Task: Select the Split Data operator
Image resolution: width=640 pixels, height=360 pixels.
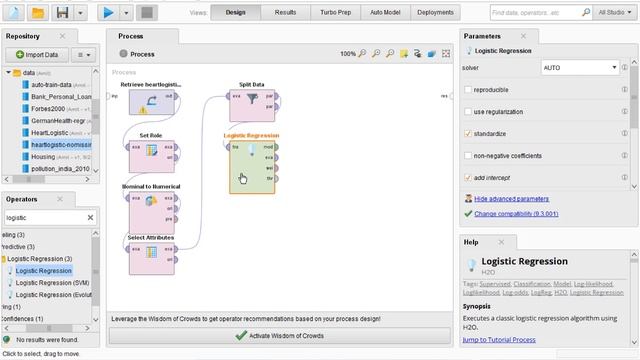Action: point(252,106)
